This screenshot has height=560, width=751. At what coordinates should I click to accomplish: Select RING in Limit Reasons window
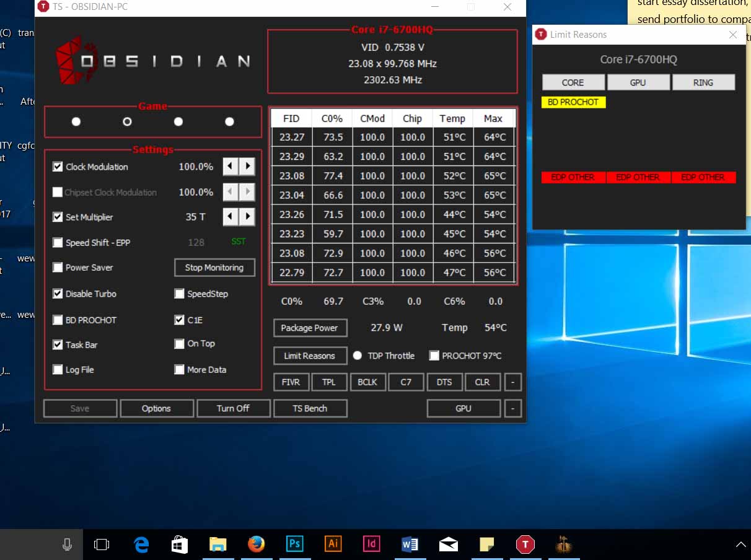tap(703, 82)
